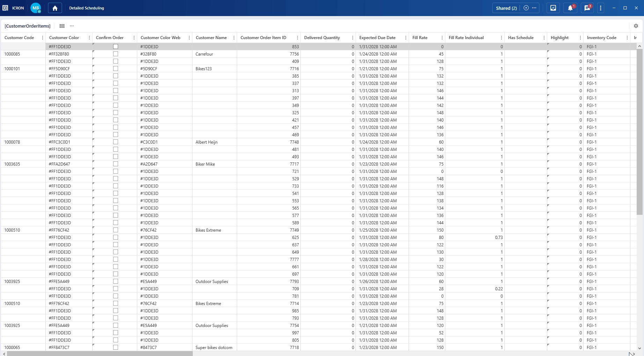
Task: Click the horizontal scrollbar thumb
Action: coord(100,354)
